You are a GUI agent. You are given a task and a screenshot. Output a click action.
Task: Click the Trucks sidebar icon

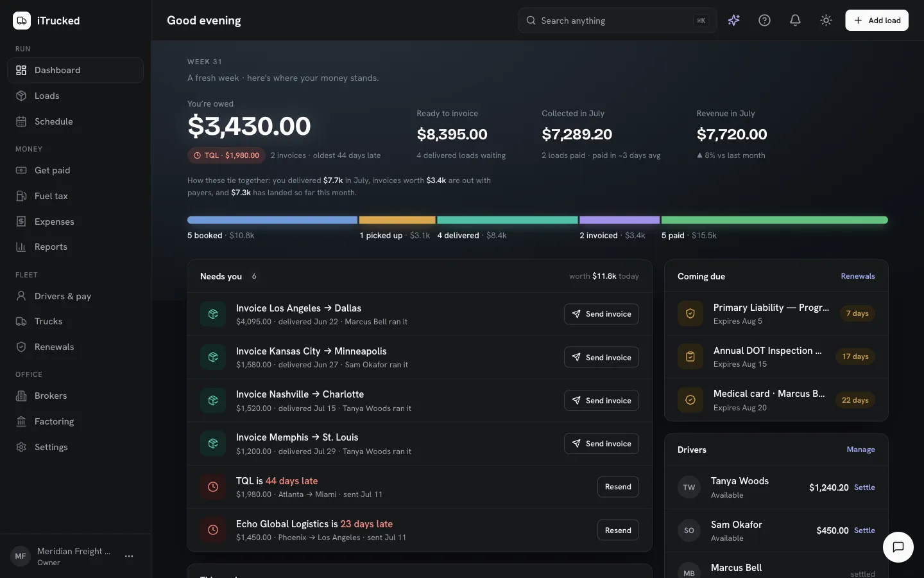pos(21,321)
